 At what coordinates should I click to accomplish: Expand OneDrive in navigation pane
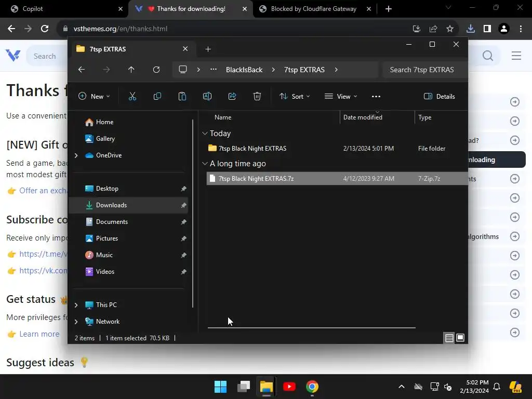click(x=76, y=155)
